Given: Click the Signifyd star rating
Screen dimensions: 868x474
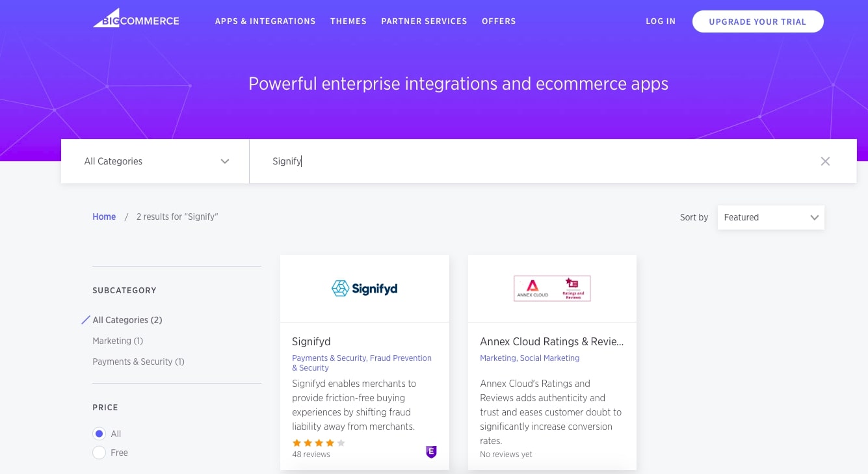Looking at the screenshot, I should (x=319, y=443).
